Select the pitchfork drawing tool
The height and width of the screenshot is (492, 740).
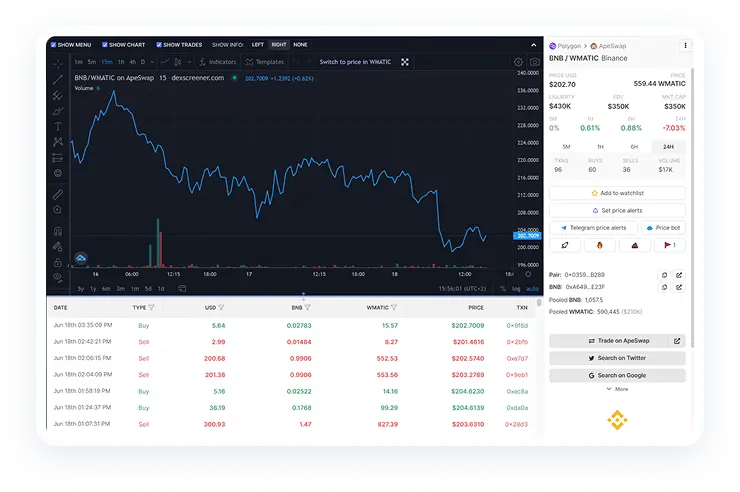click(58, 95)
